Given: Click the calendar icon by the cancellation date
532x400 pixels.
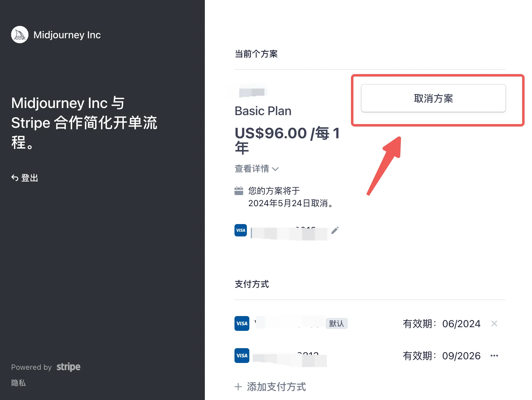Looking at the screenshot, I should point(239,191).
